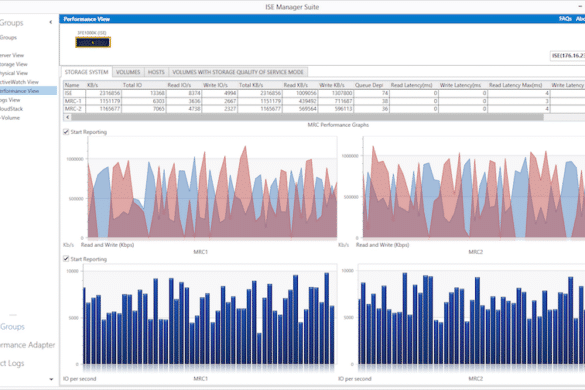The image size is (585, 390).
Task: Click the Total IO value 13368 in the ISE row
Action: point(144,93)
